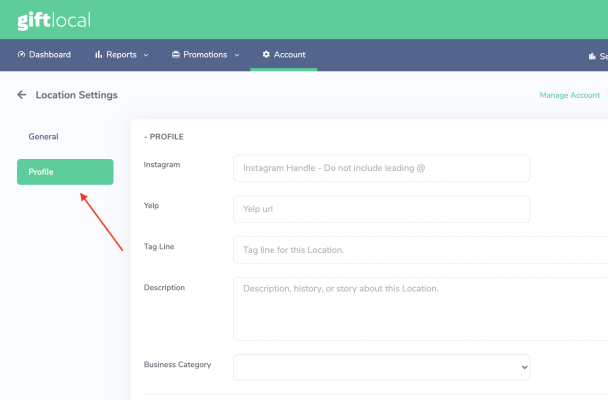Image resolution: width=608 pixels, height=400 pixels.
Task: Open the Manage Account link
Action: click(570, 95)
